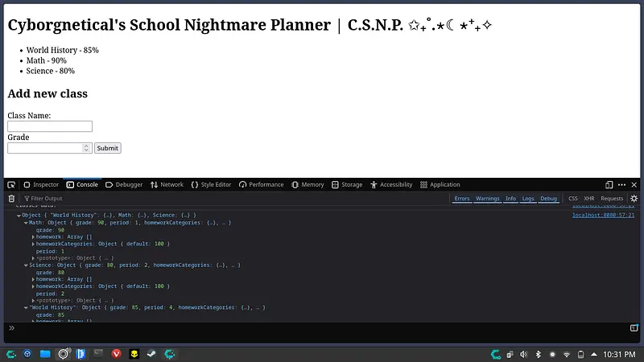Click the Grade number stepper arrows
The image size is (644, 362).
tap(87, 148)
